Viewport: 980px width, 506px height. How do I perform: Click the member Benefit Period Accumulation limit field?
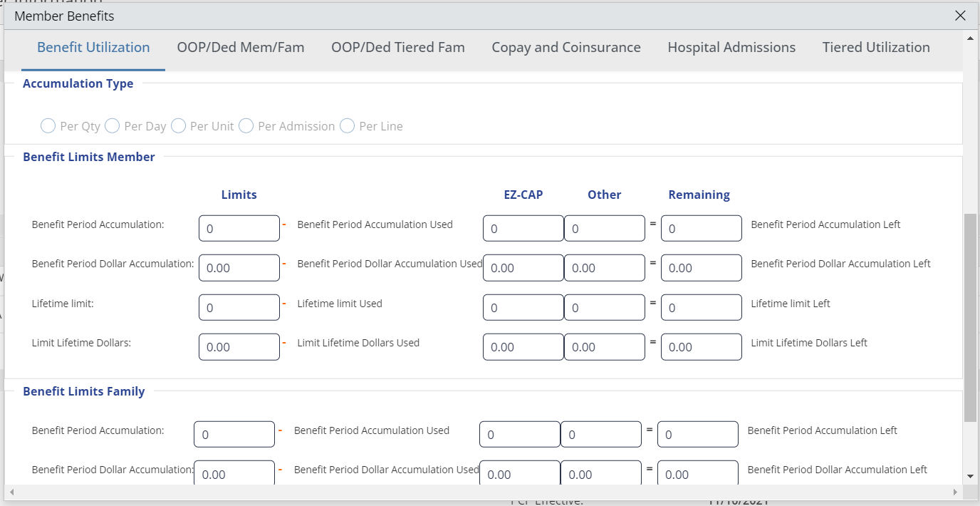point(239,229)
